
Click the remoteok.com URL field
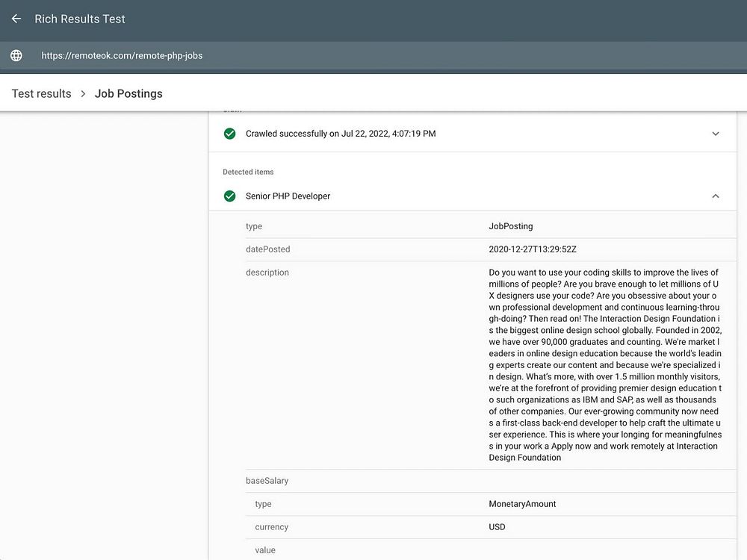(x=122, y=55)
